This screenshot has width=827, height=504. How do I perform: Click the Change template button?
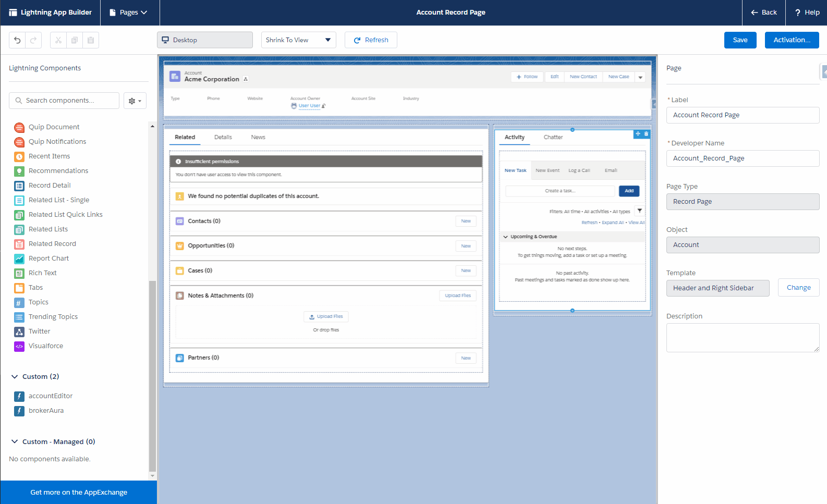(799, 288)
